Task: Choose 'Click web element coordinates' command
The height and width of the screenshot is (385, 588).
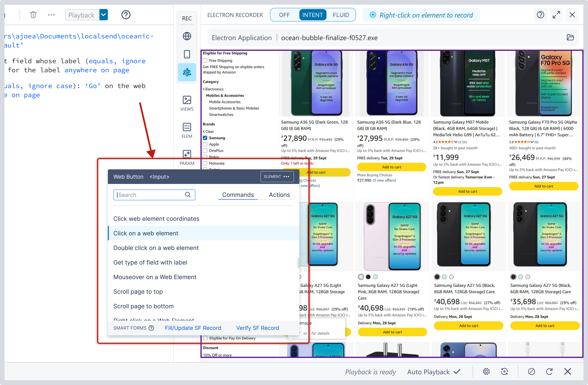Action: pos(204,218)
